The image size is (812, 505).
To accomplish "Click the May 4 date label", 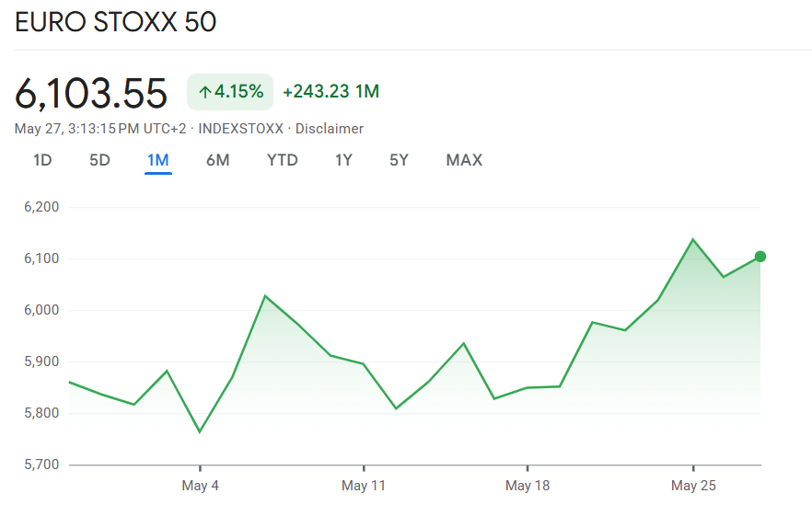I will click(x=201, y=486).
